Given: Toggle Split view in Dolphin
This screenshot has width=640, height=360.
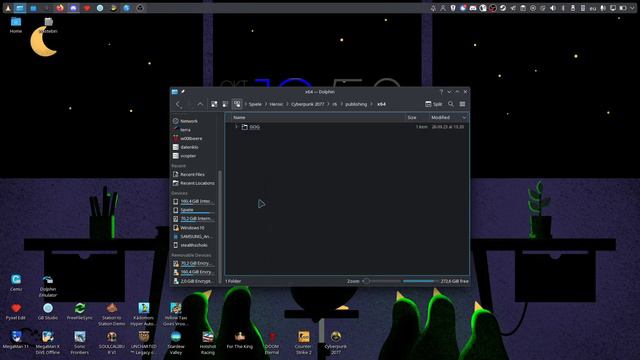Looking at the screenshot, I should 433,104.
